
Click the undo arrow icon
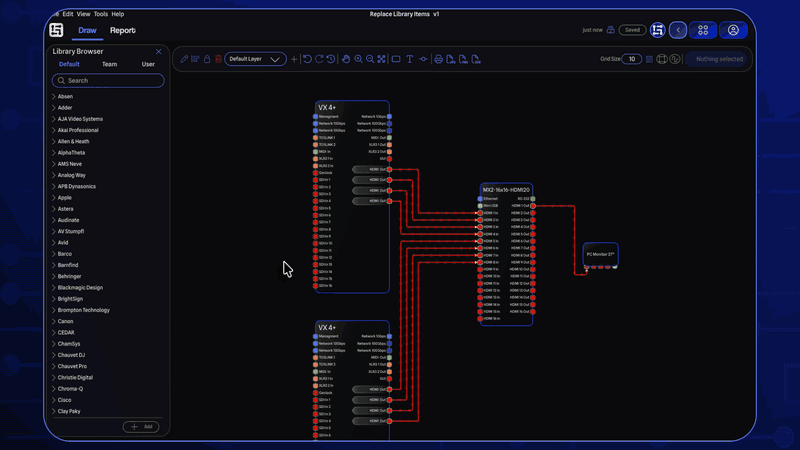(x=307, y=59)
